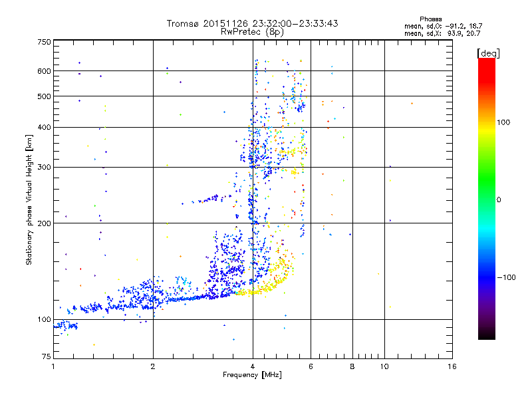Click the y-axis '600' tick label
Image resolution: width=532 pixels, height=399 pixels.
click(44, 71)
